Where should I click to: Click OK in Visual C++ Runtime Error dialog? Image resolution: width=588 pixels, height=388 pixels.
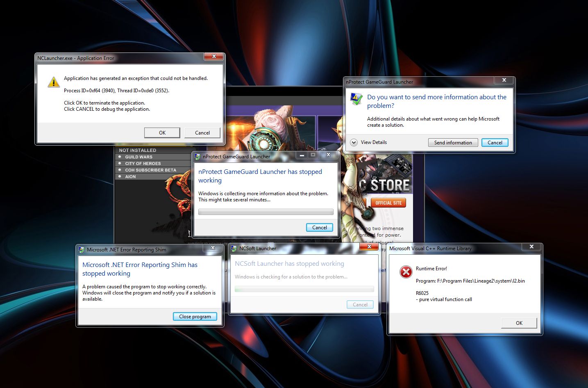pos(519,323)
